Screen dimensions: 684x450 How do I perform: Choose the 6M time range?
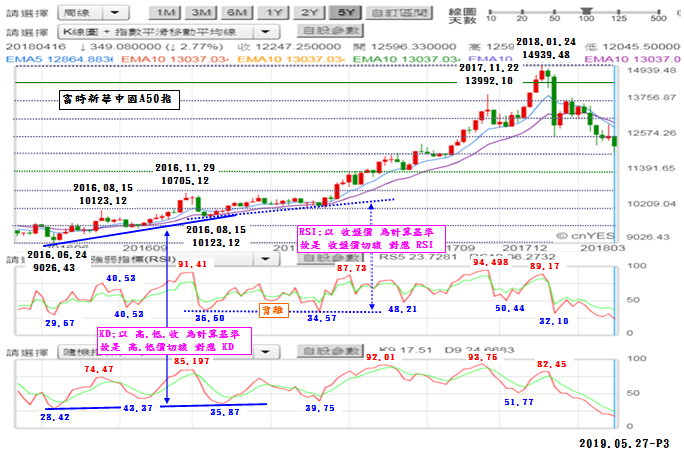[237, 14]
